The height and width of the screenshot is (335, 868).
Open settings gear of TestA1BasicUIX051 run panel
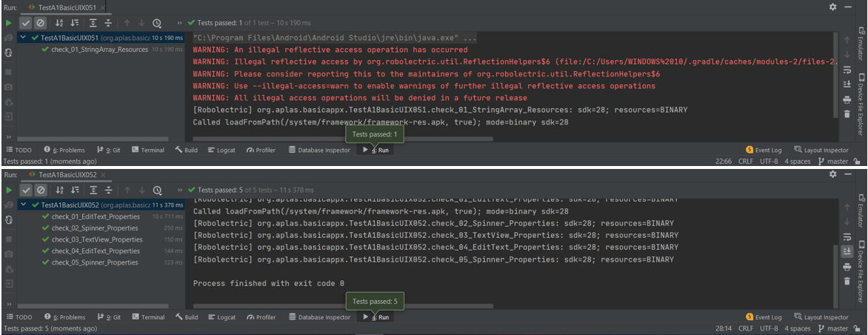833,6
